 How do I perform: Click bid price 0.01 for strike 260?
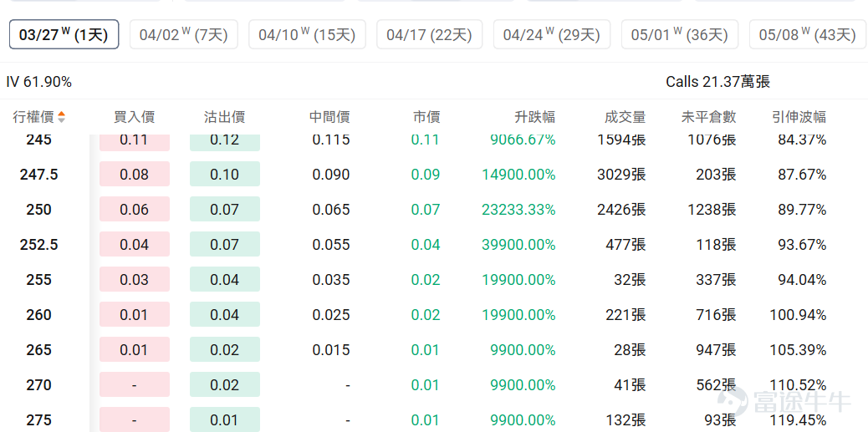135,315
